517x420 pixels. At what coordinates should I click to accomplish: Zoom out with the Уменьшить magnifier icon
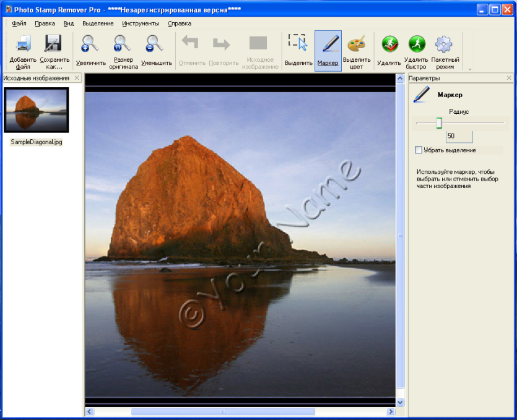coord(154,44)
